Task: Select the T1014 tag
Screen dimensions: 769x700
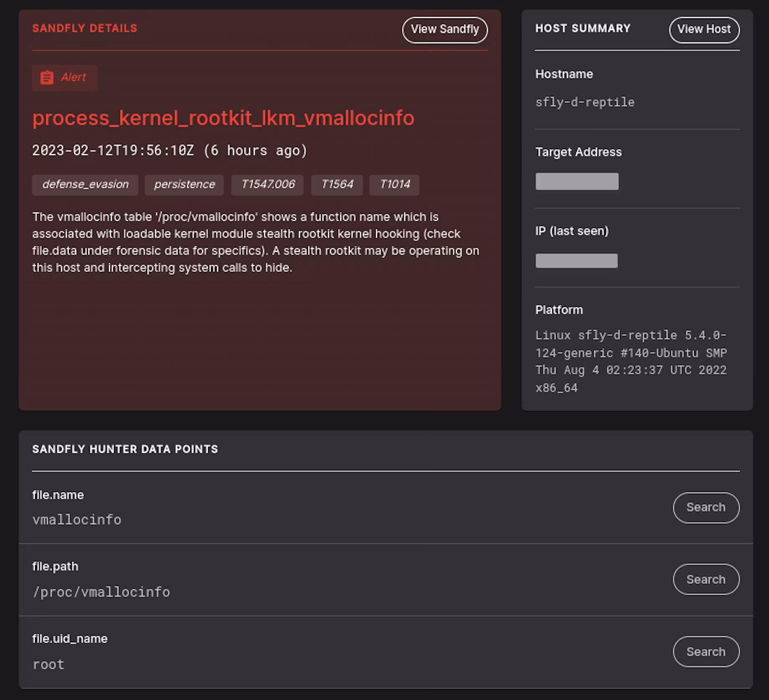Action: [x=395, y=185]
